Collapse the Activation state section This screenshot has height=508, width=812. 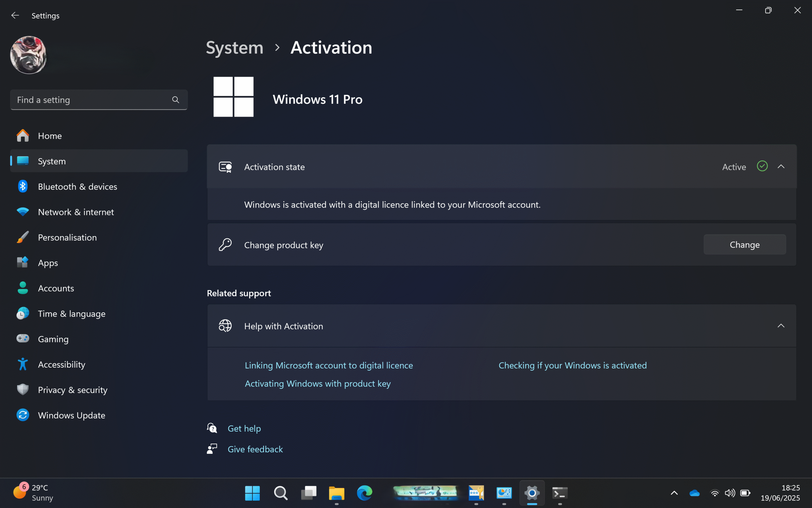(781, 167)
